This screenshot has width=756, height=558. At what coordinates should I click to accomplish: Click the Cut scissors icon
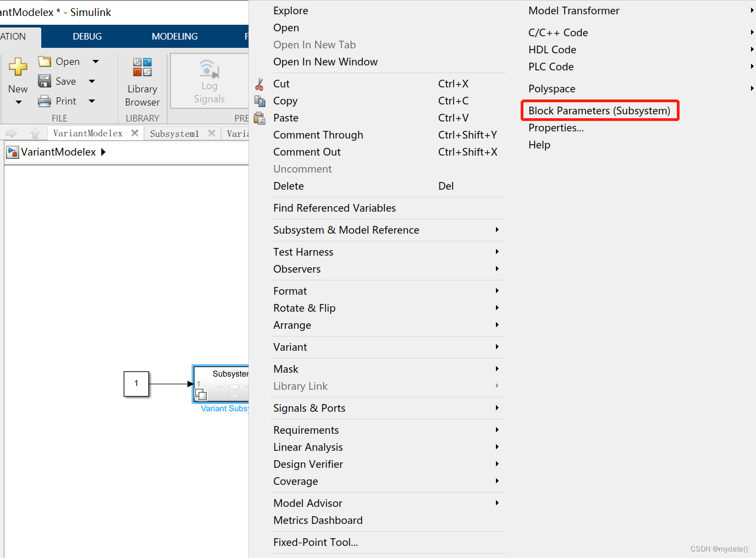[x=259, y=84]
